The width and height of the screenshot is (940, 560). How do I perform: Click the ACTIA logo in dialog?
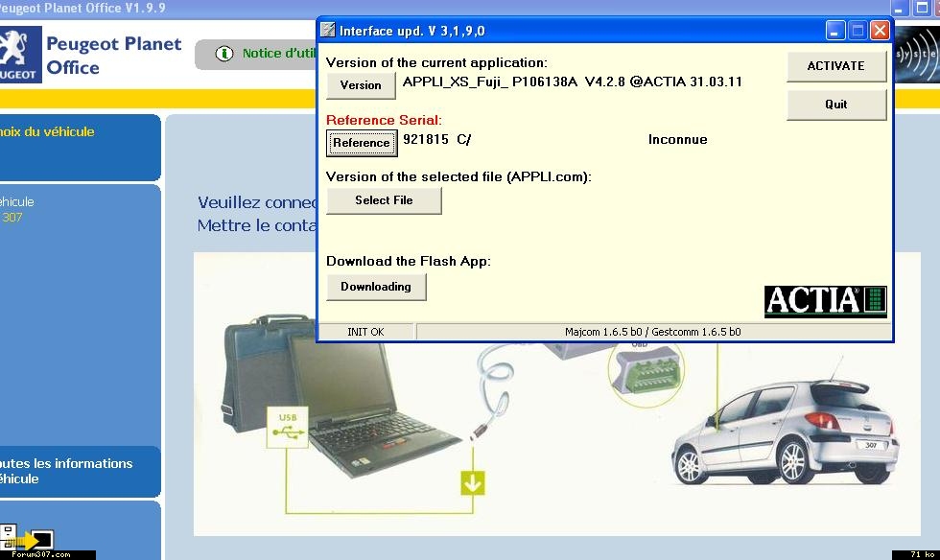825,301
